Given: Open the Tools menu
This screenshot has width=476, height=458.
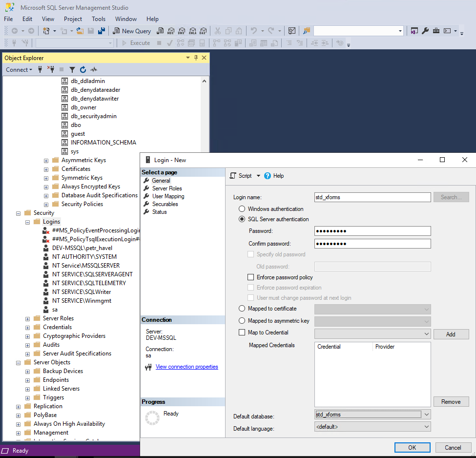Looking at the screenshot, I should (99, 19).
